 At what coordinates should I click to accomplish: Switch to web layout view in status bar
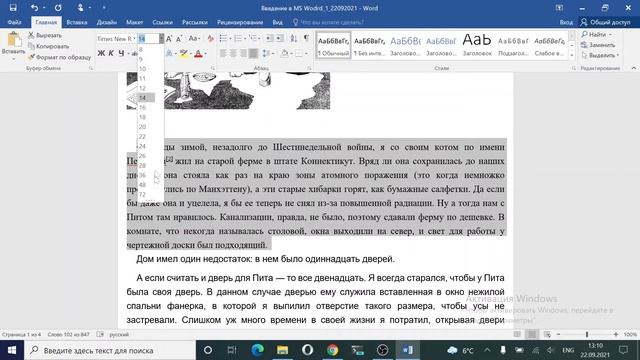[x=547, y=334]
